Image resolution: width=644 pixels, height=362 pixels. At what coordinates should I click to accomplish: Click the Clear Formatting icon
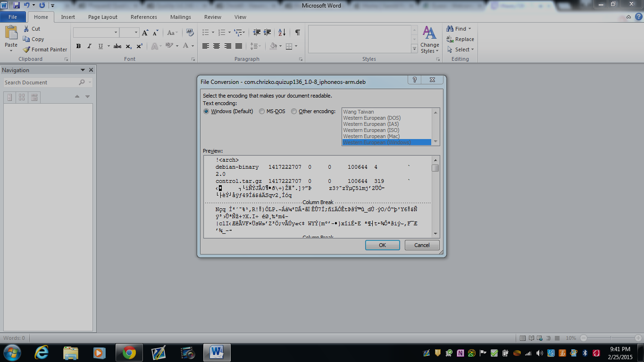point(190,33)
